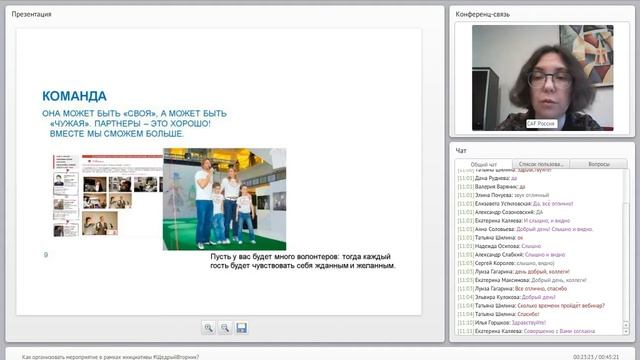Click Луиза Гагарина 'Все отлично, спасибо' message
This screenshot has width=640, height=360.
point(512,289)
